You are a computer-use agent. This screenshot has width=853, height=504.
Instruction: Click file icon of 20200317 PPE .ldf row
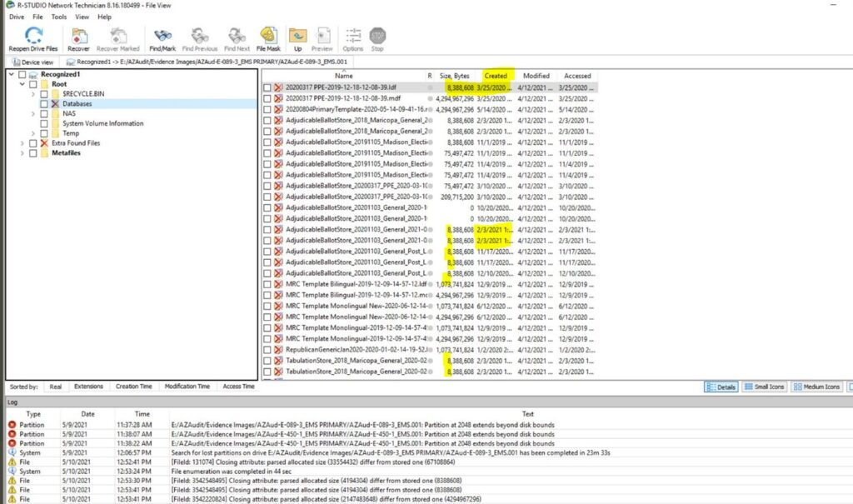(278, 87)
